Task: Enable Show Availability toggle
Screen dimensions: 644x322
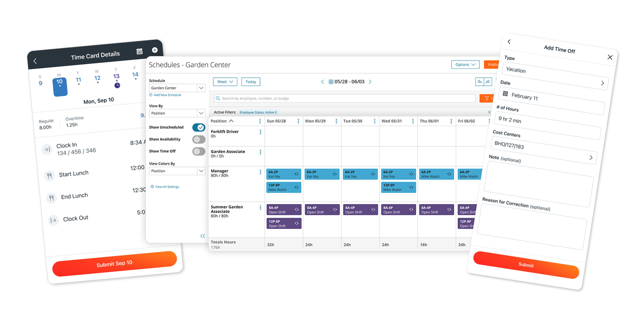Action: pos(199,139)
